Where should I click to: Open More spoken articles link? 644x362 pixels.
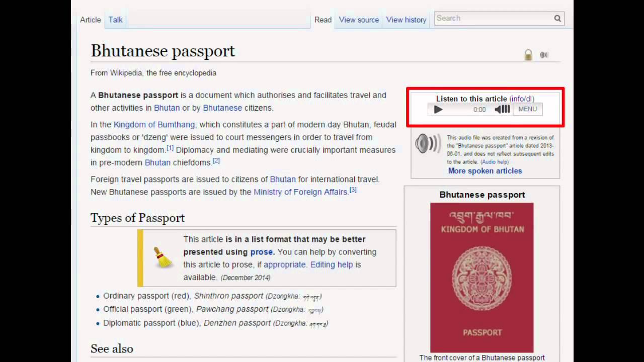click(x=485, y=171)
